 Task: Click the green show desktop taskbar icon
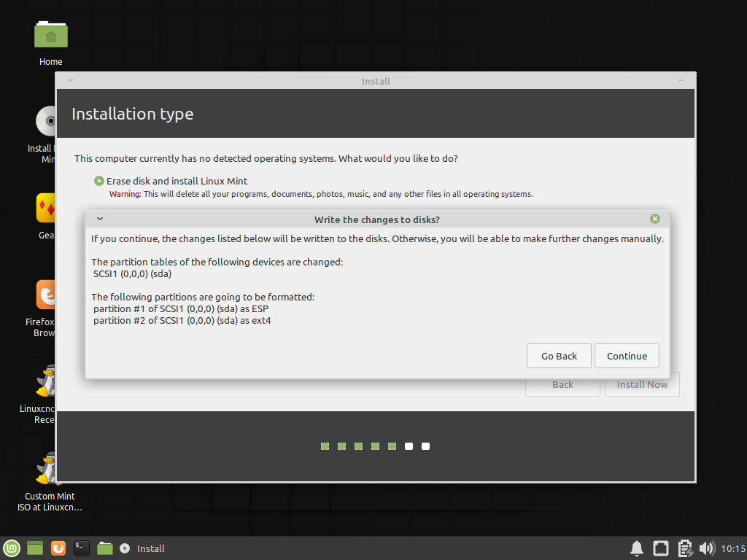(35, 548)
